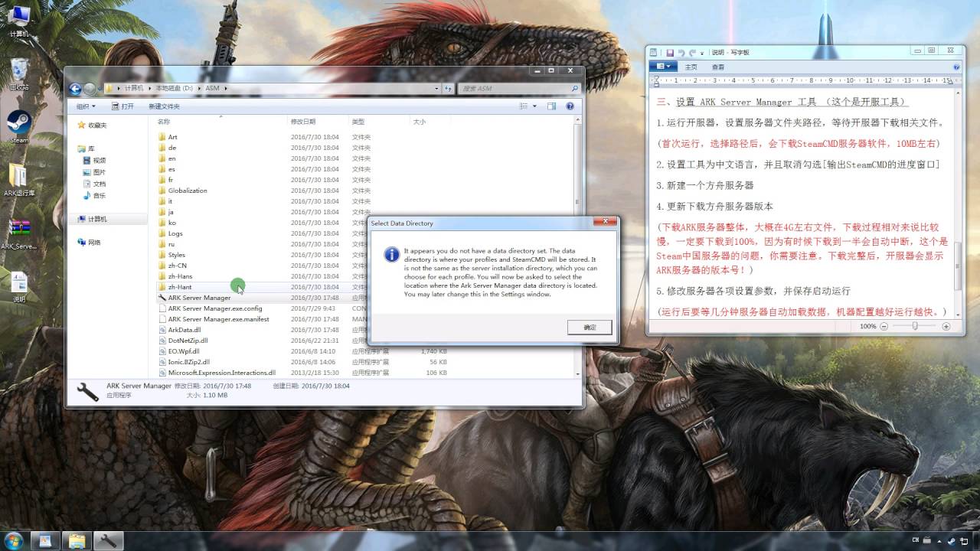Open the 说明 desktop document
Image resolution: width=980 pixels, height=551 pixels.
(x=19, y=286)
